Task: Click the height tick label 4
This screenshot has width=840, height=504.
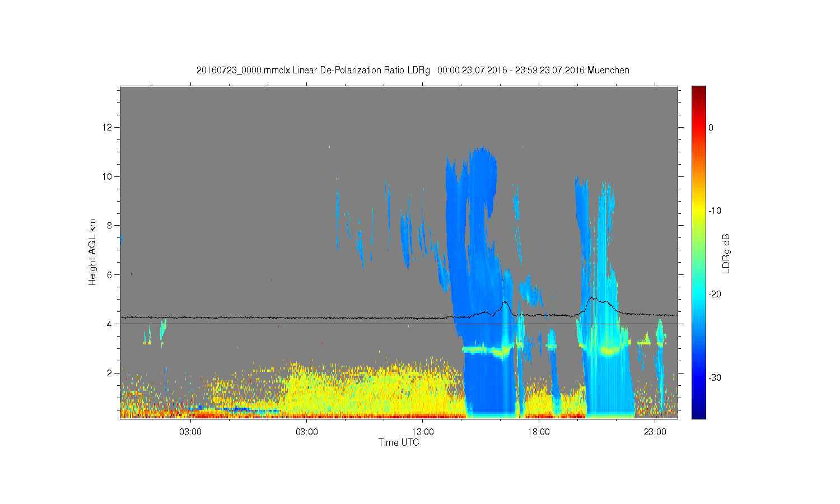Action: click(110, 324)
